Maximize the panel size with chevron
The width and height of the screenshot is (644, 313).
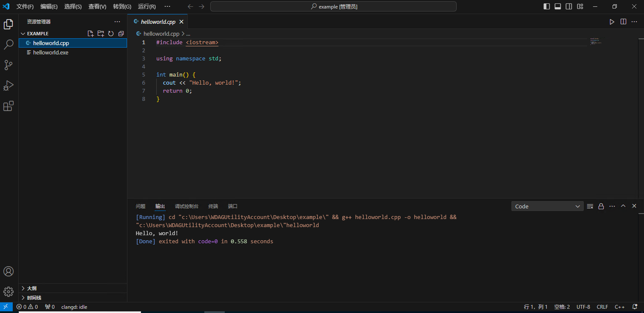(x=623, y=206)
